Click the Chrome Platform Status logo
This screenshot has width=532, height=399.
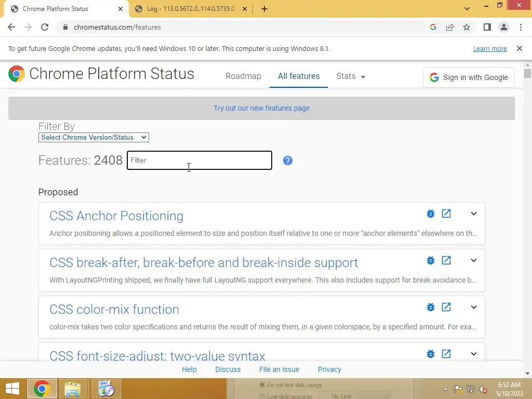click(x=17, y=74)
